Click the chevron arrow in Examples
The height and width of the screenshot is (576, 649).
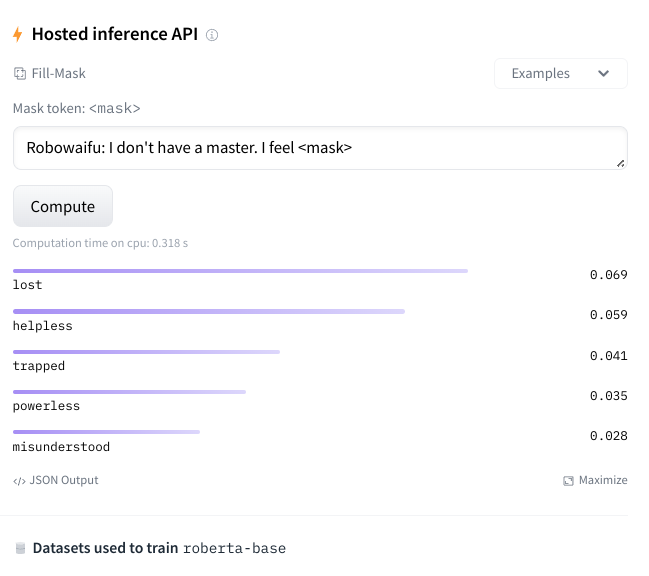pos(603,74)
